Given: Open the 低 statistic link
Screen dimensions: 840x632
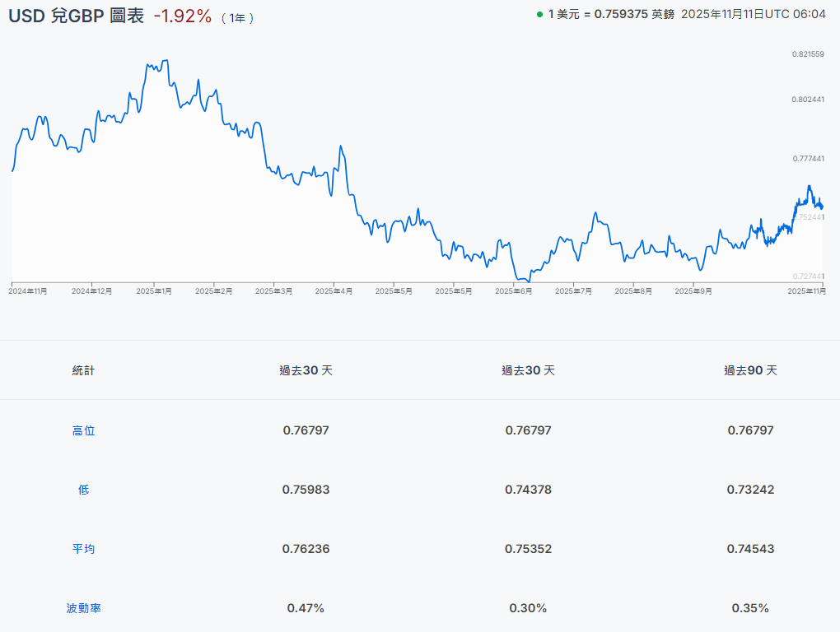Looking at the screenshot, I should pos(83,490).
